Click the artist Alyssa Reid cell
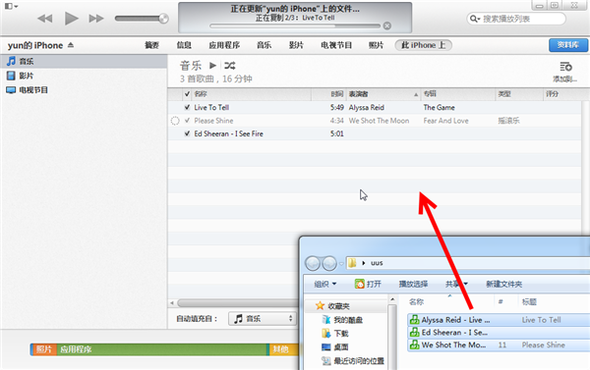Viewport: 590px width, 370px height. pyautogui.click(x=366, y=108)
